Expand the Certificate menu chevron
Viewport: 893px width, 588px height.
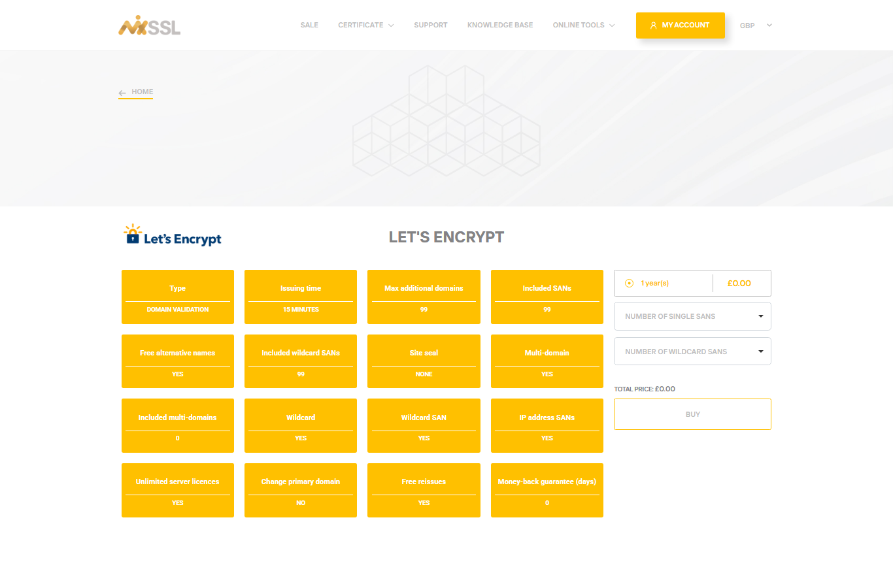click(391, 25)
